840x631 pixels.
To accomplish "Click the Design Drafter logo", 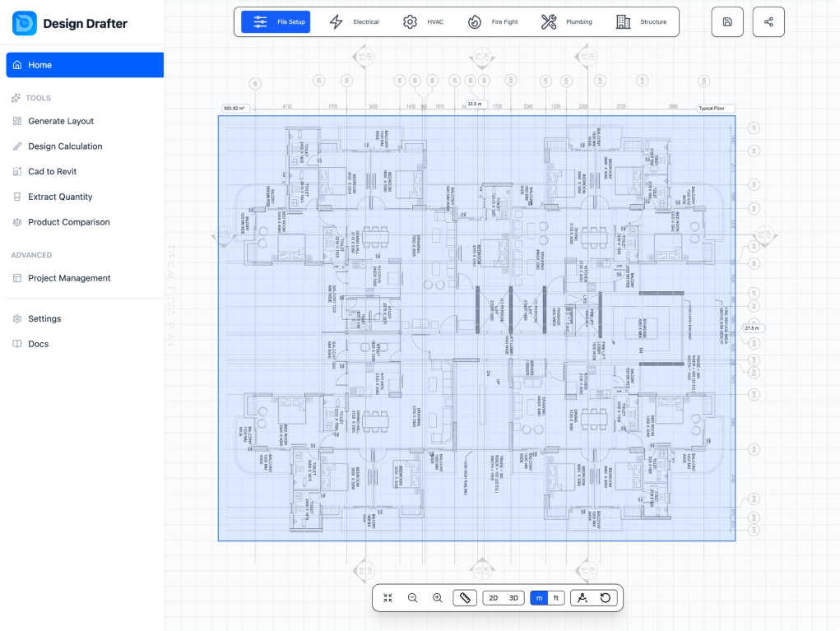I will pyautogui.click(x=25, y=23).
